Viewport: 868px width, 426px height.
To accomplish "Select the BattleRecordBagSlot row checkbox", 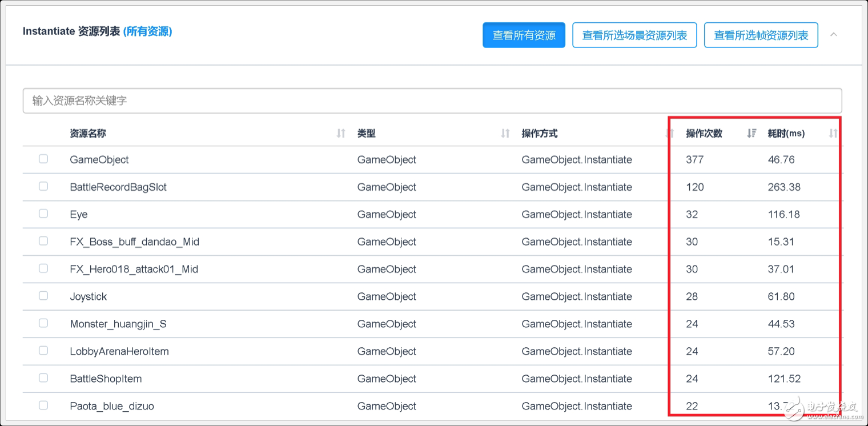I will [43, 187].
